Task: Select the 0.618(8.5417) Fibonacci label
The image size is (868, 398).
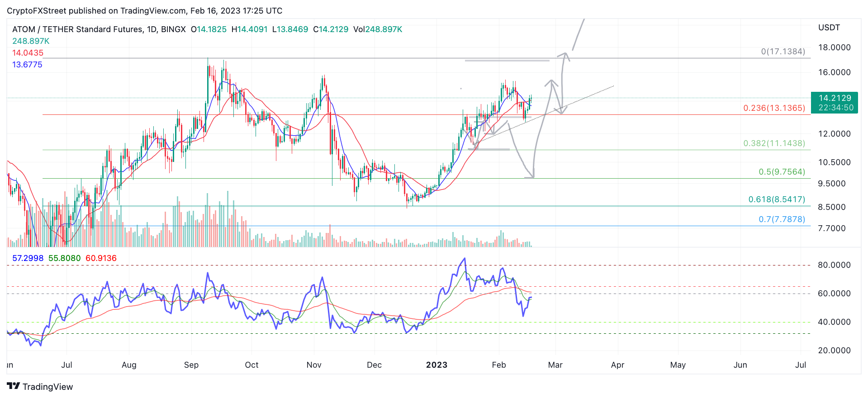Action: (x=777, y=199)
